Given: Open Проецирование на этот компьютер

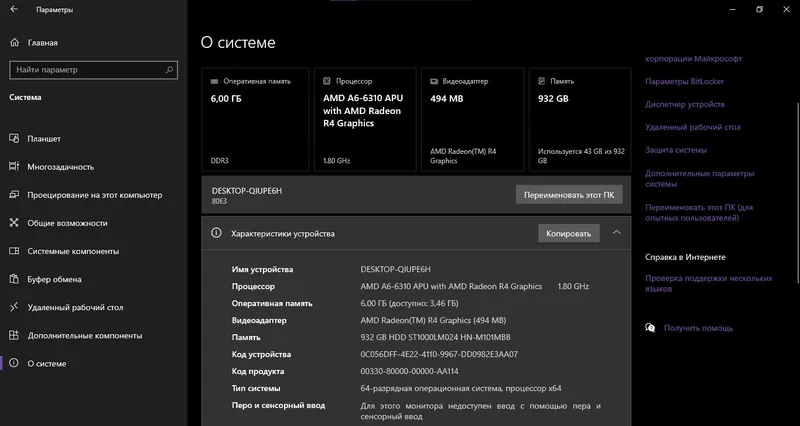Looking at the screenshot, I should pyautogui.click(x=94, y=194).
